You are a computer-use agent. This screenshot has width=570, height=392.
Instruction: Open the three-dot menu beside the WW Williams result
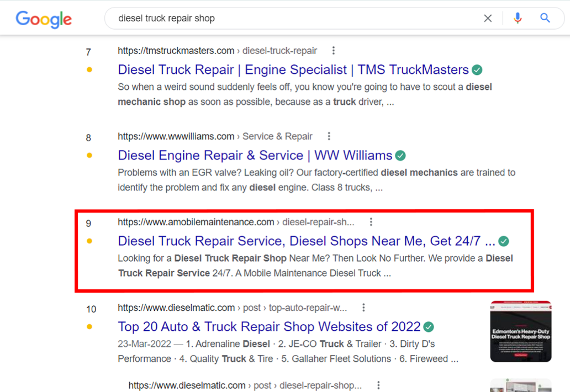click(328, 136)
